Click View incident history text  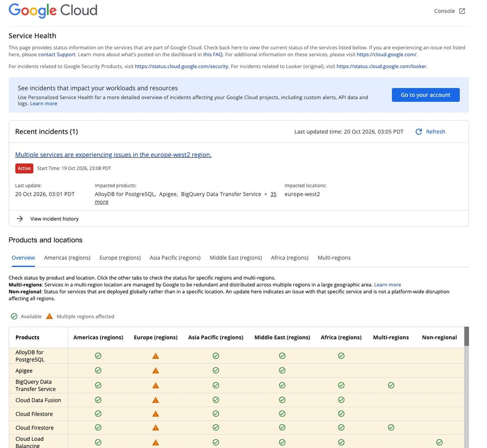click(54, 219)
